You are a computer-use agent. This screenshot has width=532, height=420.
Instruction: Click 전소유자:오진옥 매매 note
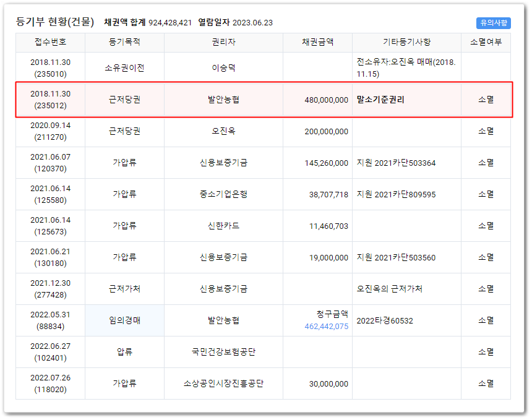[406, 68]
